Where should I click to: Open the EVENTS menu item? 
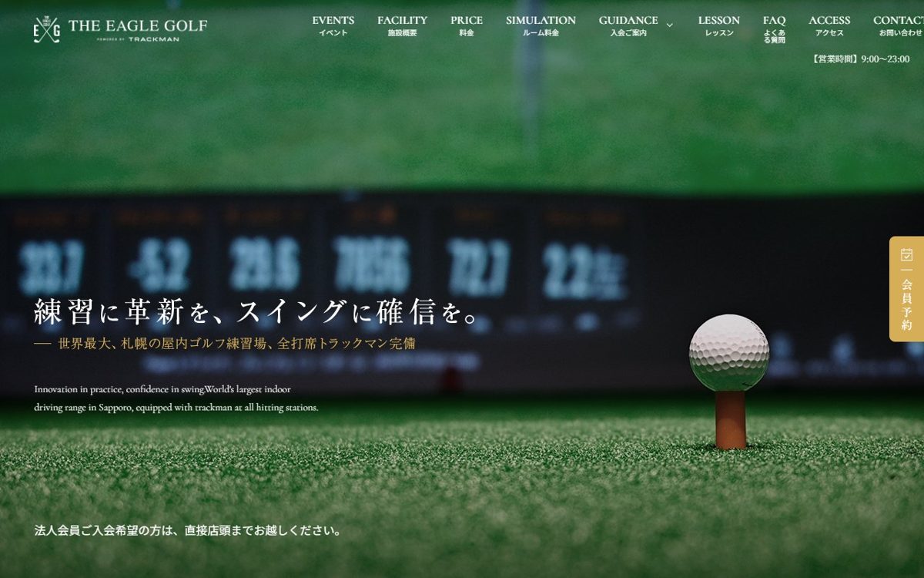pyautogui.click(x=333, y=25)
